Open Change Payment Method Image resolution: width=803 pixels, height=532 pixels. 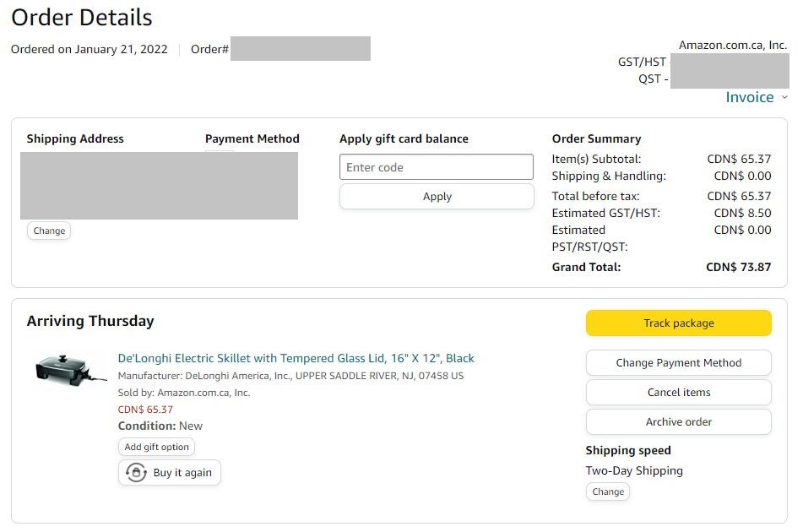point(678,363)
